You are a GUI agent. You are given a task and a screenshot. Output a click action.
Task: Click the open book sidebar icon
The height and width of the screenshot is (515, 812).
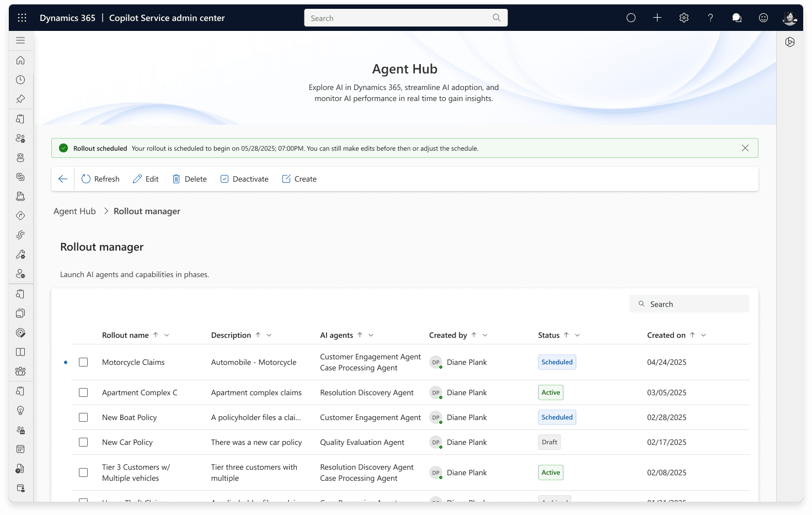[x=20, y=352]
